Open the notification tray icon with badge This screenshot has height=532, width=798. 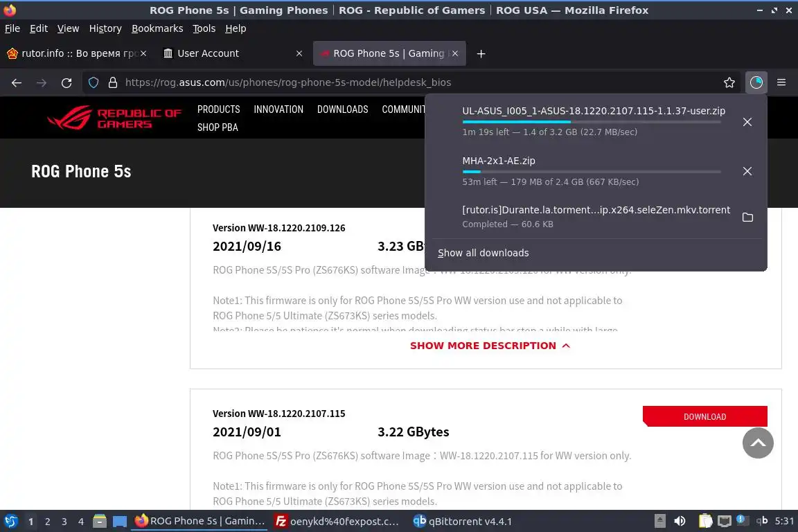point(742,520)
